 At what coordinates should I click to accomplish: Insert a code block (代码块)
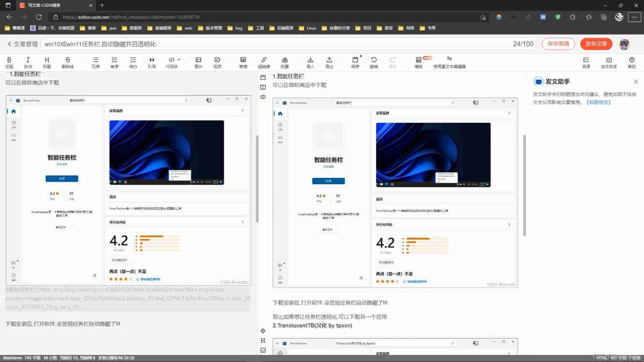pos(171,62)
